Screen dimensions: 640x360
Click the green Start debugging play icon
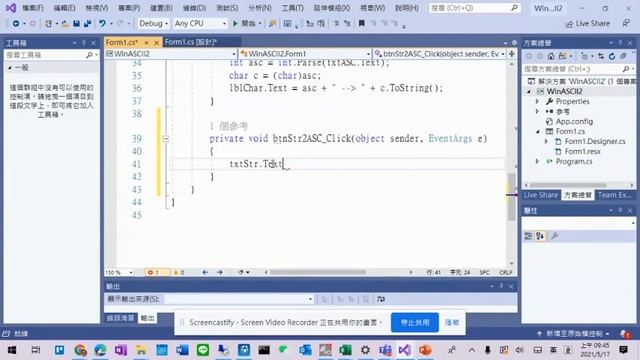pos(235,24)
